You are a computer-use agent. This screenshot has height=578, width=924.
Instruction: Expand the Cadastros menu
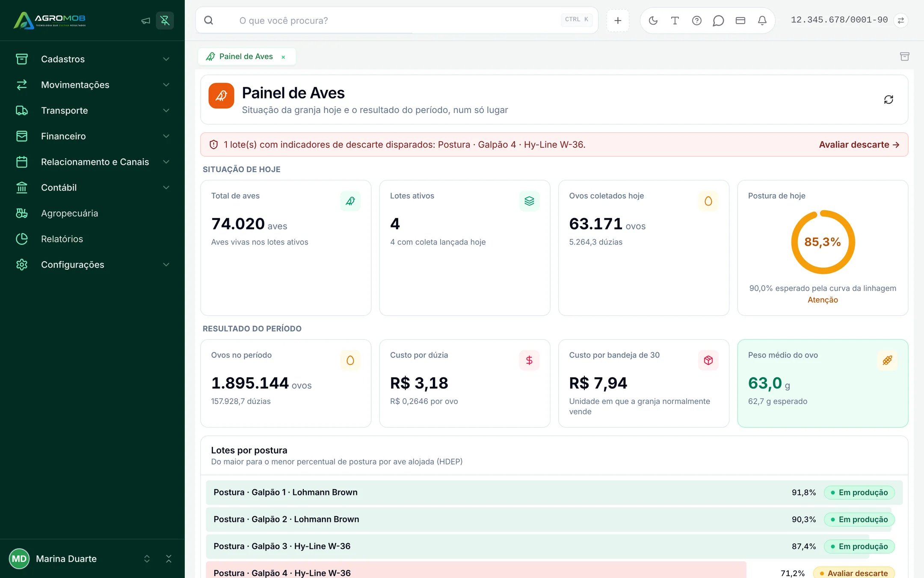pos(92,59)
